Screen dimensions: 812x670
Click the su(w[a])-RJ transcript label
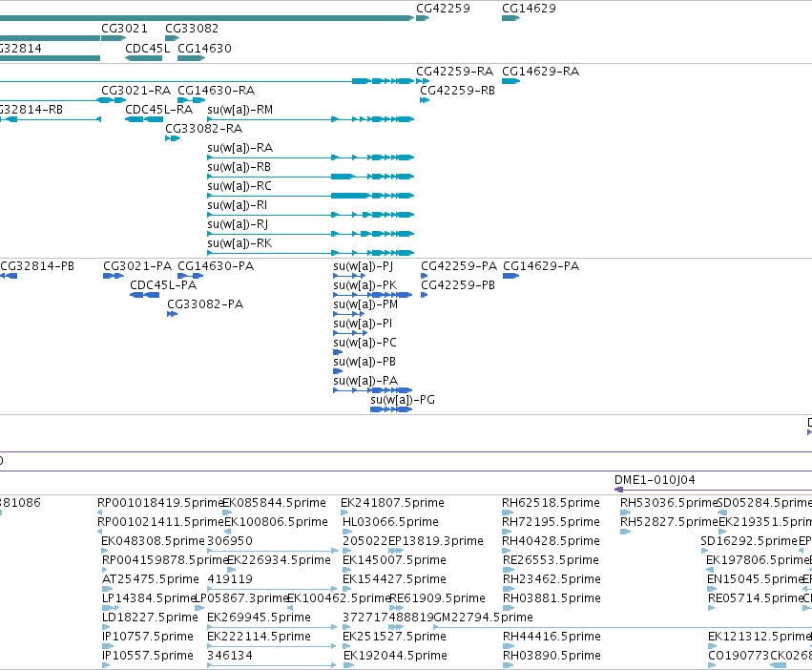pos(238,224)
